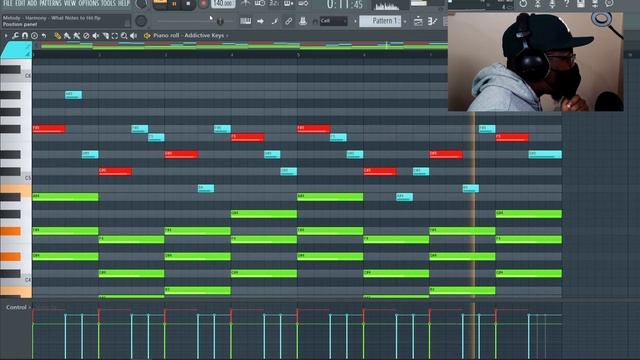640x360 pixels.
Task: Open the stamp chord tool
Action: point(34,36)
